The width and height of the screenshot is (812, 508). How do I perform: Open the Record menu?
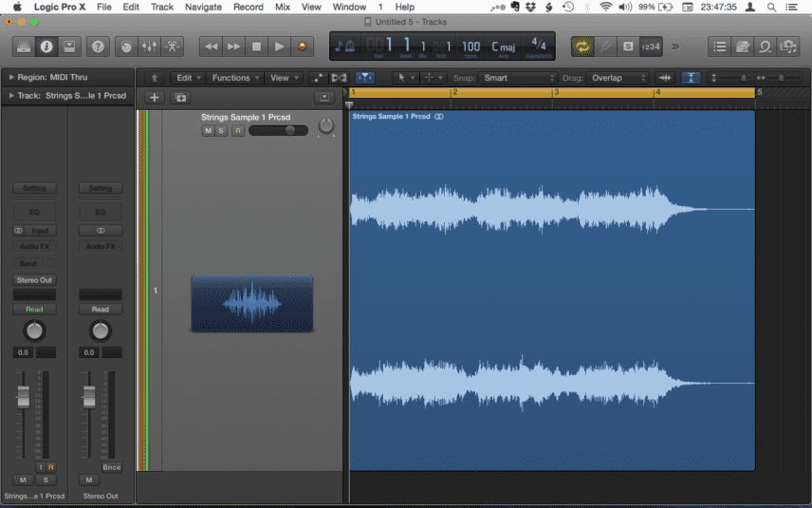248,7
